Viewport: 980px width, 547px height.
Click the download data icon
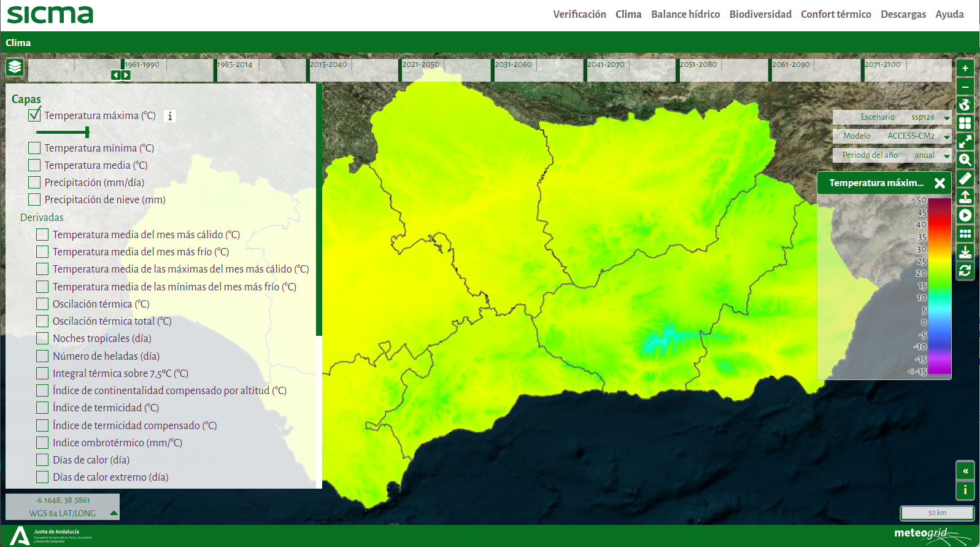[965, 252]
